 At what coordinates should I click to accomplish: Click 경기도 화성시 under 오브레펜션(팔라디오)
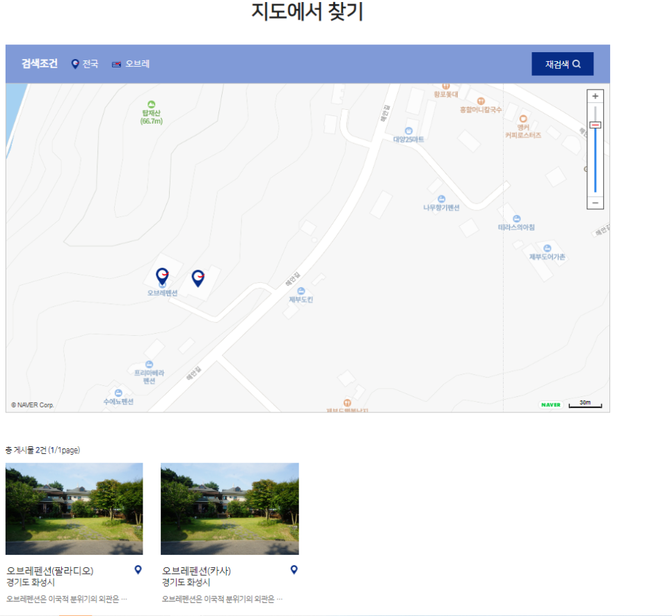[31, 583]
